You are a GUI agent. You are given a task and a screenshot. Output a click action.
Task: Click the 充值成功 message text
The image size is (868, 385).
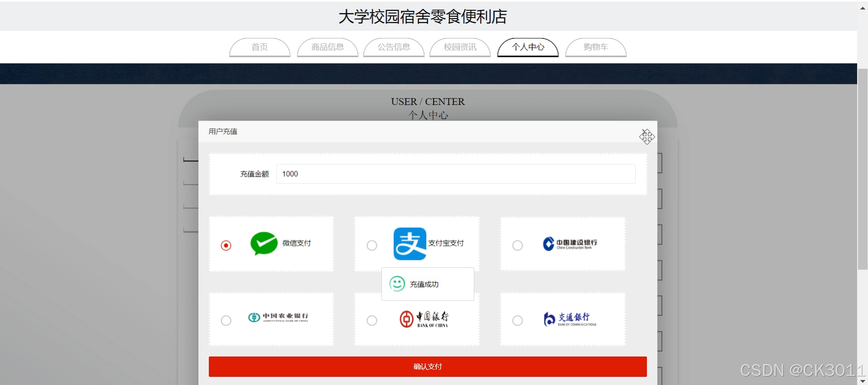click(x=424, y=284)
